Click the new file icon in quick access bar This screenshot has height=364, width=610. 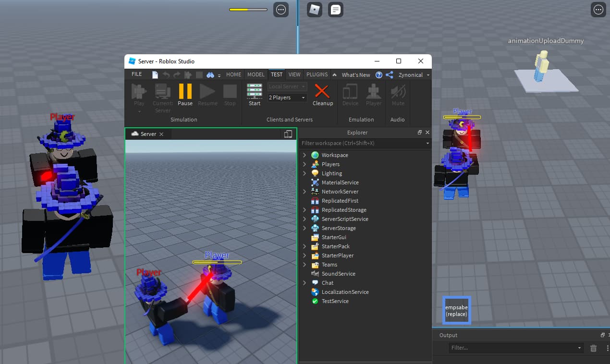coord(155,74)
